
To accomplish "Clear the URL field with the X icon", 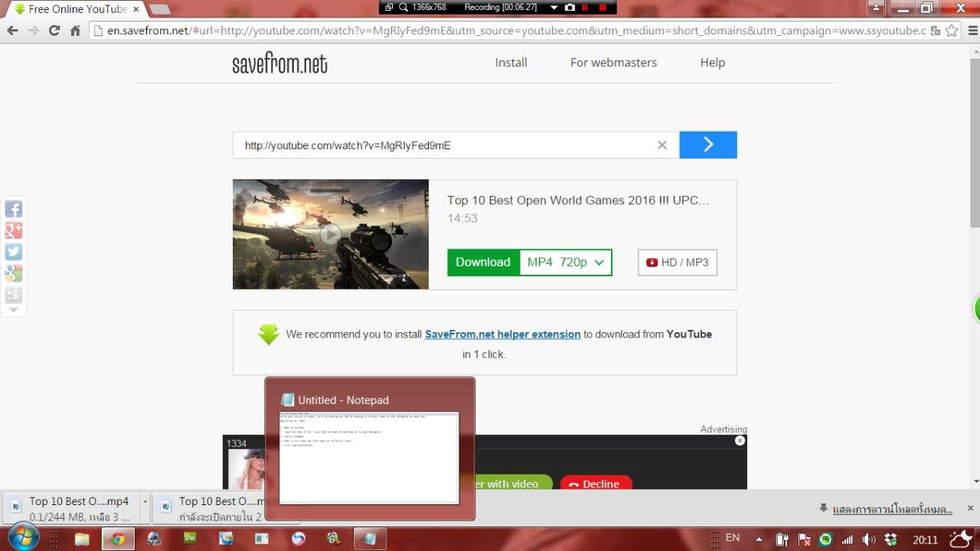I will (662, 145).
